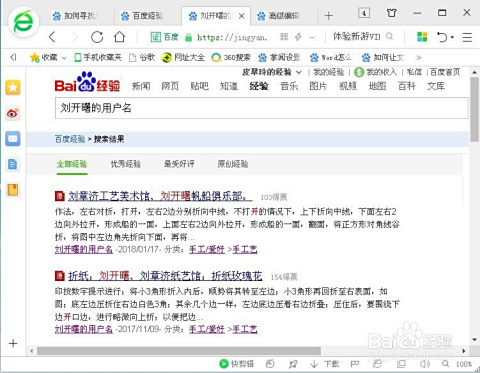Open result 刘章济工艺美术馆、刘开曙帆船俱乐部

(x=160, y=196)
